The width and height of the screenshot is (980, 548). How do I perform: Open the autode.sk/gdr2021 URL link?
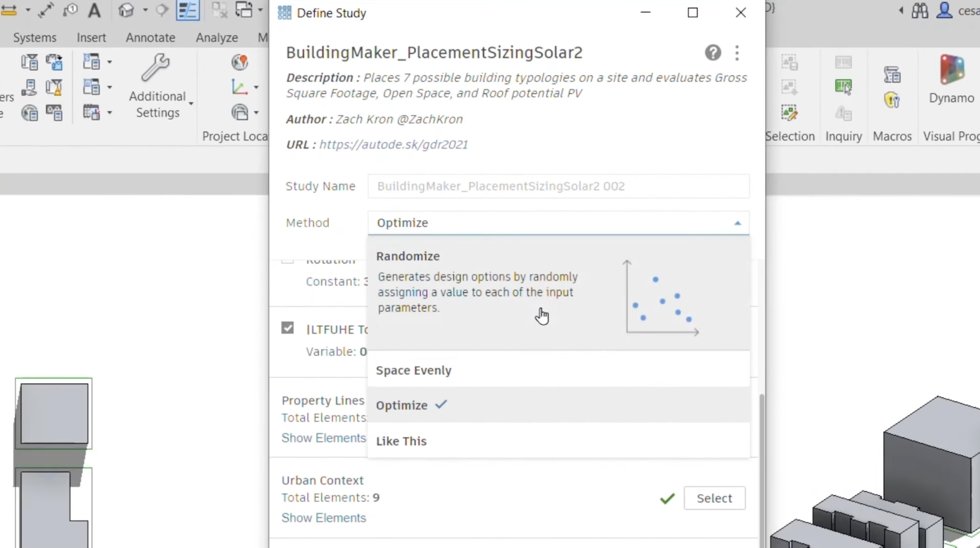[393, 144]
